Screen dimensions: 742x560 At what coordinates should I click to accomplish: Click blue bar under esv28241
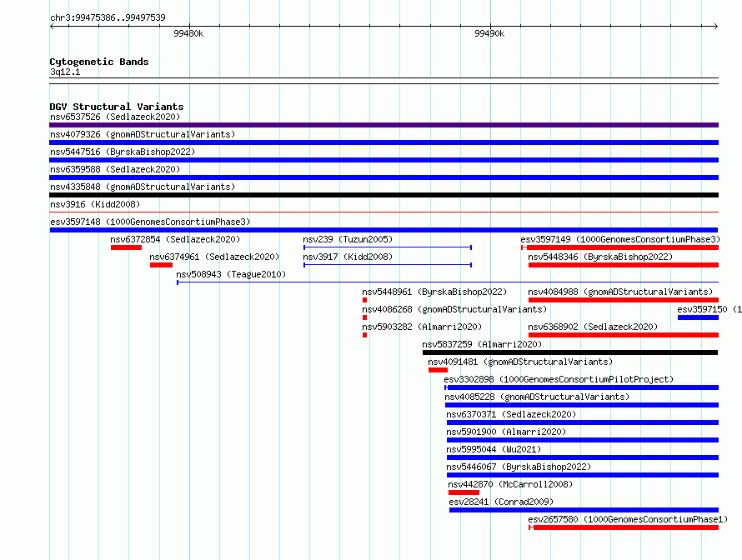[x=584, y=510]
